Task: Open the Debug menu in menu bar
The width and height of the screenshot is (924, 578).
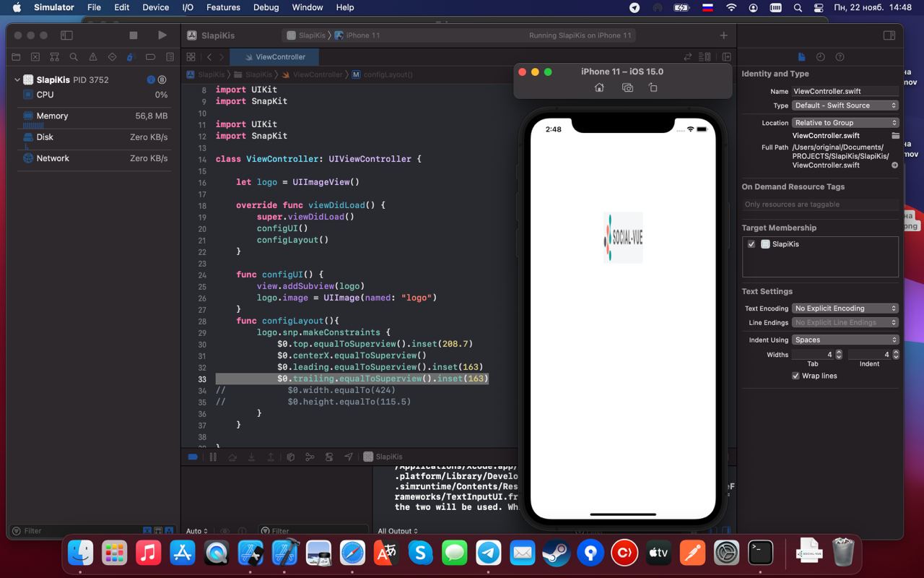Action: pos(266,7)
